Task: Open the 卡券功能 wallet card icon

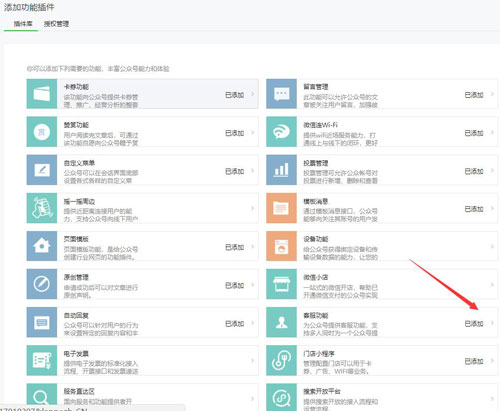Action: pyautogui.click(x=42, y=94)
